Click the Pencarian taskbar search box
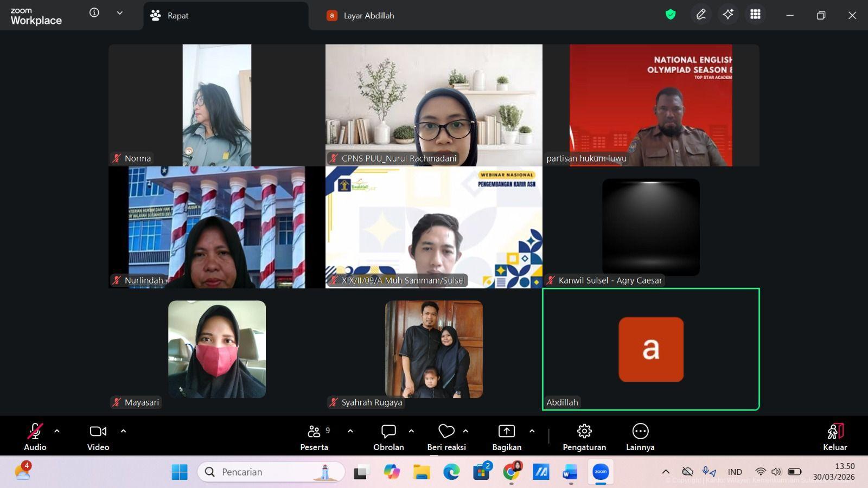The width and height of the screenshot is (868, 488). pos(271,472)
